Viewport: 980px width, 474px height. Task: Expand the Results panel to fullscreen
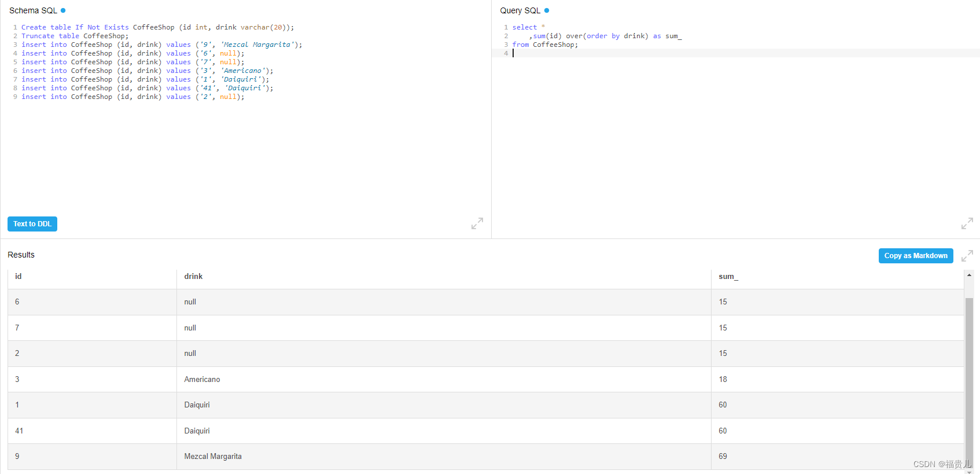pyautogui.click(x=967, y=256)
